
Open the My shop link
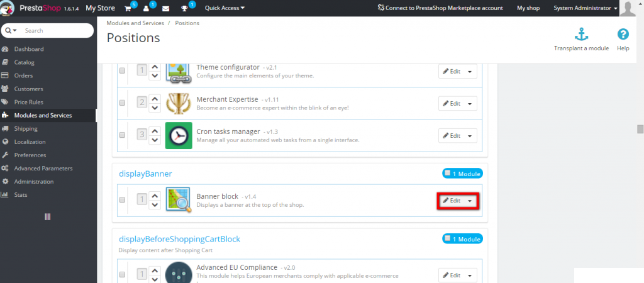528,8
